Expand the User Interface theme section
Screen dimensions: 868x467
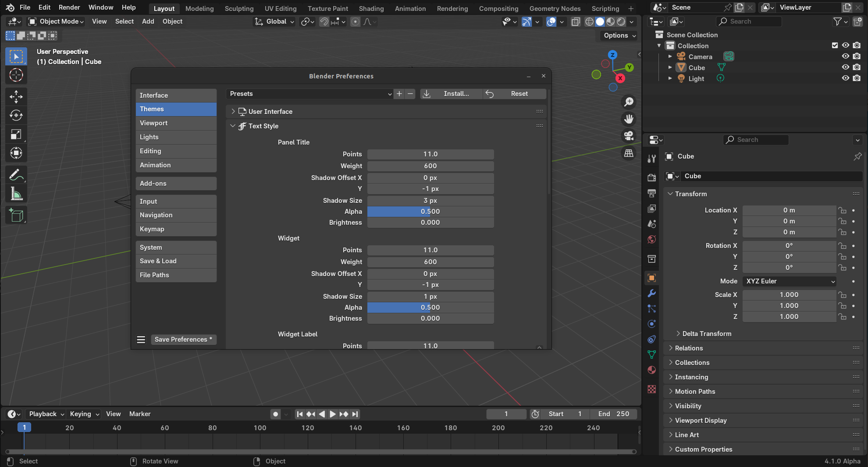(233, 112)
